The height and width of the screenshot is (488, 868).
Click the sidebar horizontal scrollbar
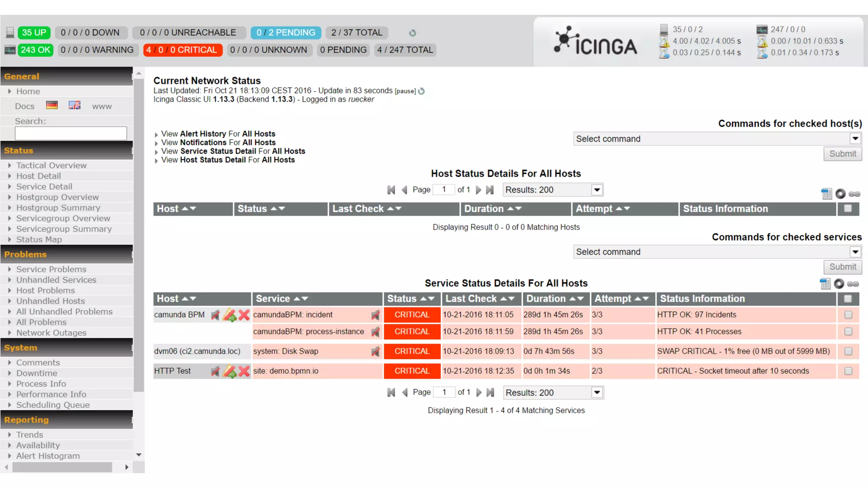62,467
